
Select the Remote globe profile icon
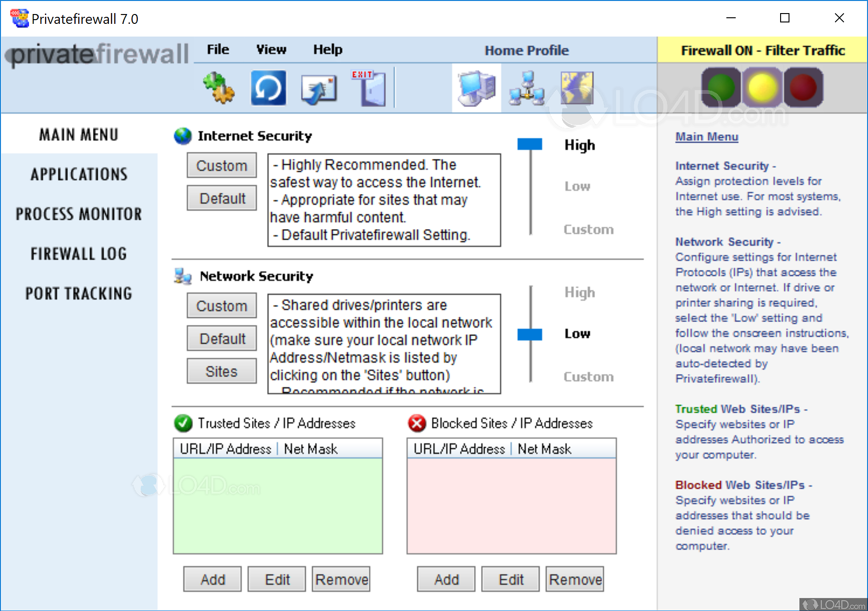(x=576, y=88)
